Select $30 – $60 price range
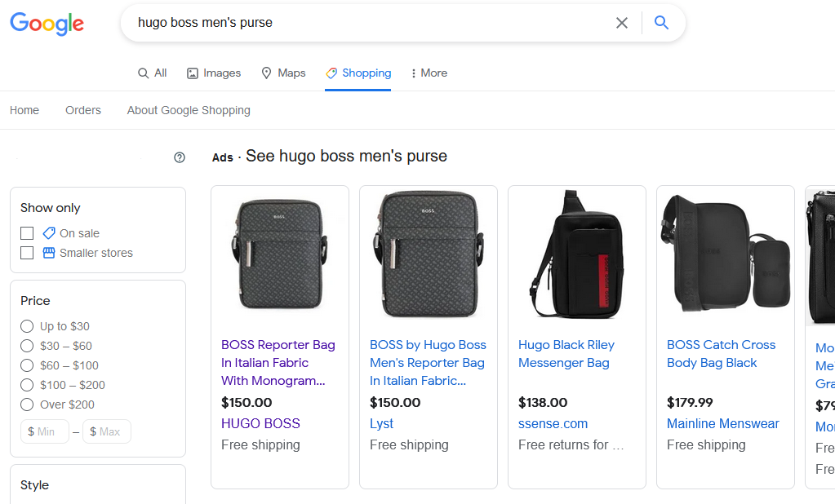Viewport: 835px width, 504px height. coord(27,346)
